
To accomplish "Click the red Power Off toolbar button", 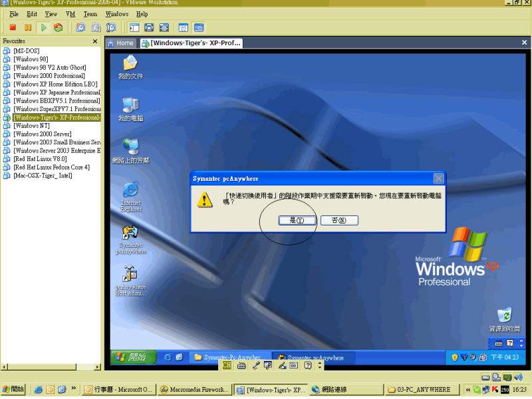I will coord(13,27).
